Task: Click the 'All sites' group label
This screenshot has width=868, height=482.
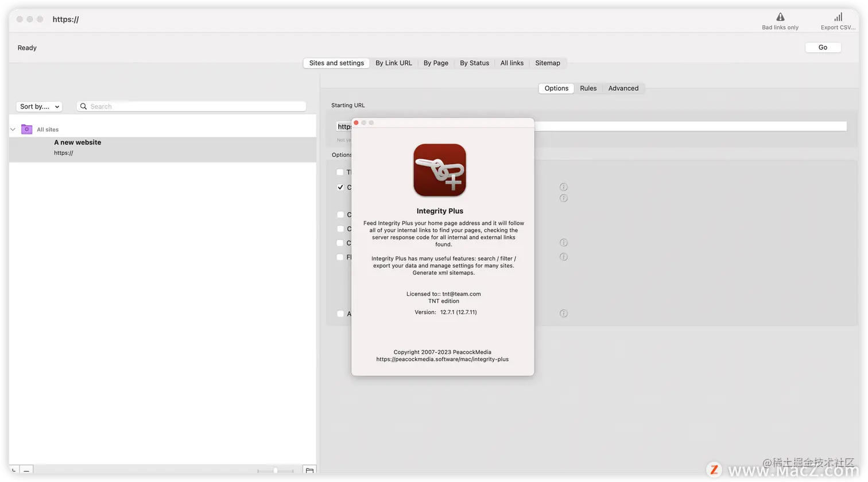Action: 48,130
